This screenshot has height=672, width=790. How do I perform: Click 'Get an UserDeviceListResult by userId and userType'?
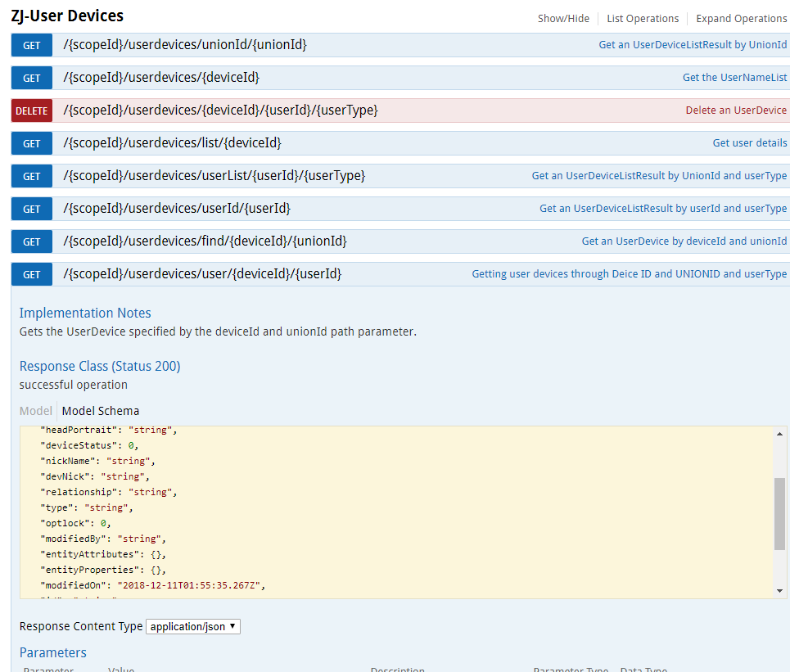click(663, 209)
